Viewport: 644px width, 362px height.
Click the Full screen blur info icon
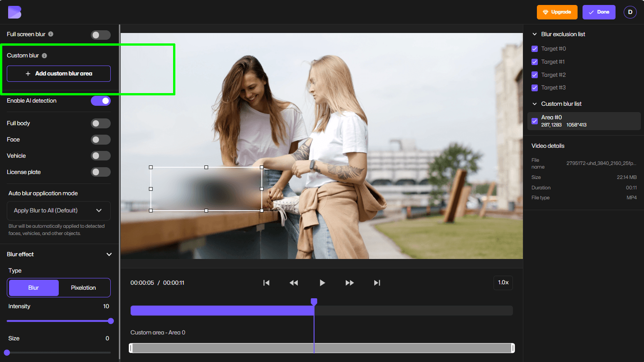(51, 34)
